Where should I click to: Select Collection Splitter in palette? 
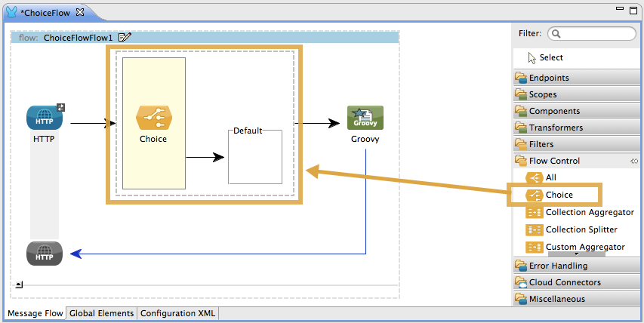tap(581, 229)
